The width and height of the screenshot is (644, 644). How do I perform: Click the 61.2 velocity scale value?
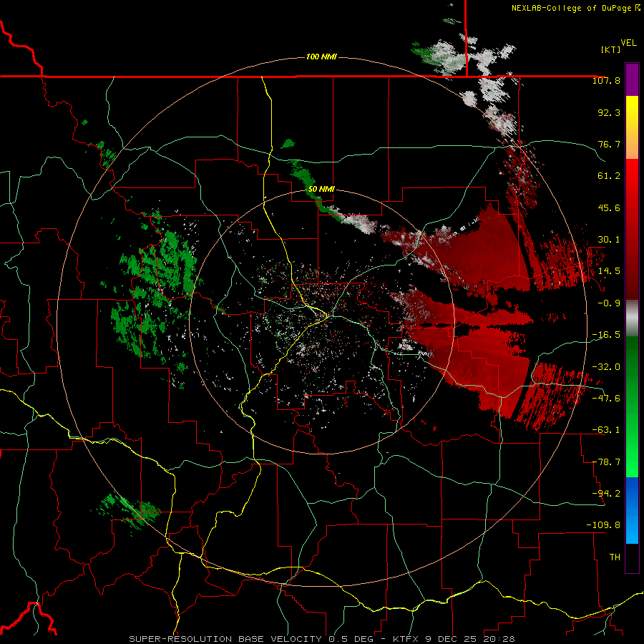coord(609,176)
